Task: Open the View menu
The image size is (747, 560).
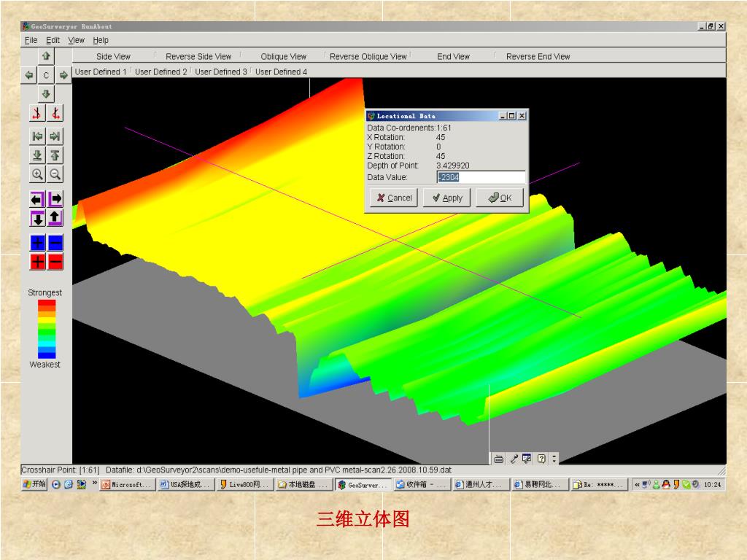Action: pos(76,40)
